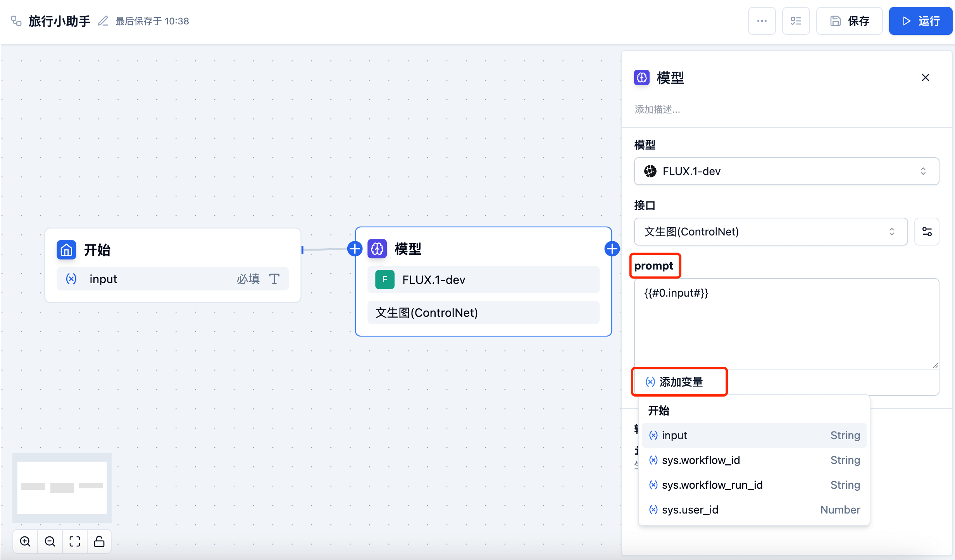955x560 pixels.
Task: Click the 运行 run button
Action: point(921,21)
